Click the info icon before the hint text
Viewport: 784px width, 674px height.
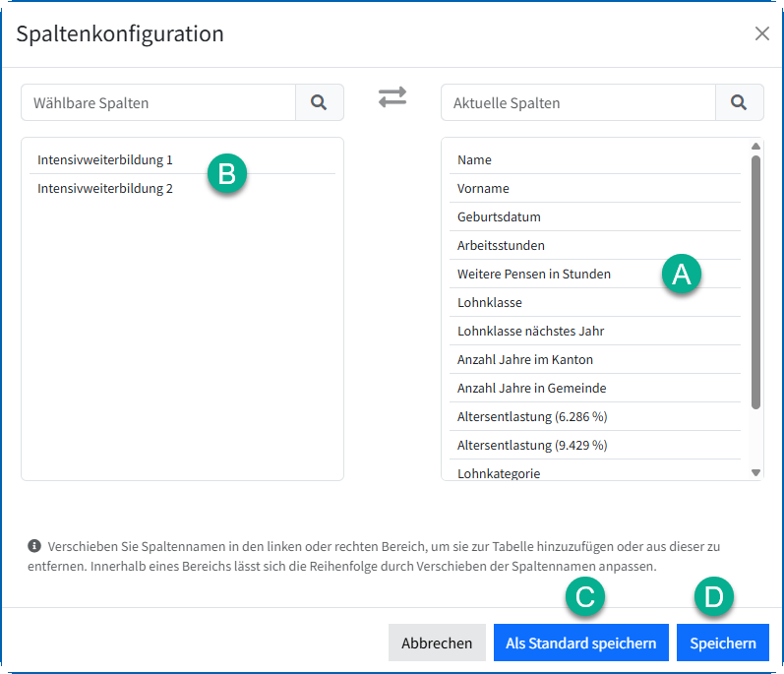click(34, 545)
